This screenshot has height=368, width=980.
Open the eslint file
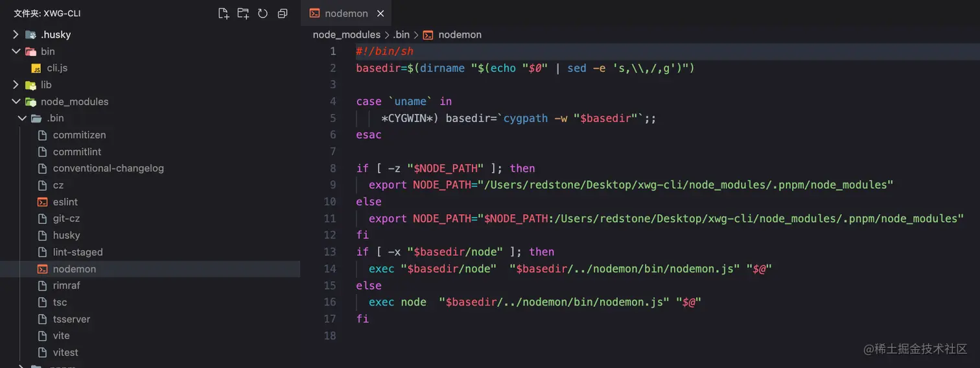point(65,202)
